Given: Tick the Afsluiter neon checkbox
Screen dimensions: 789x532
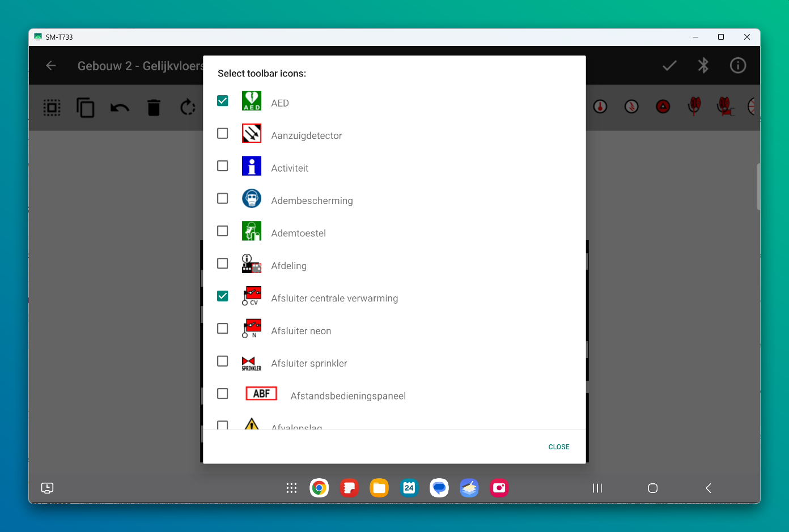Looking at the screenshot, I should tap(223, 329).
